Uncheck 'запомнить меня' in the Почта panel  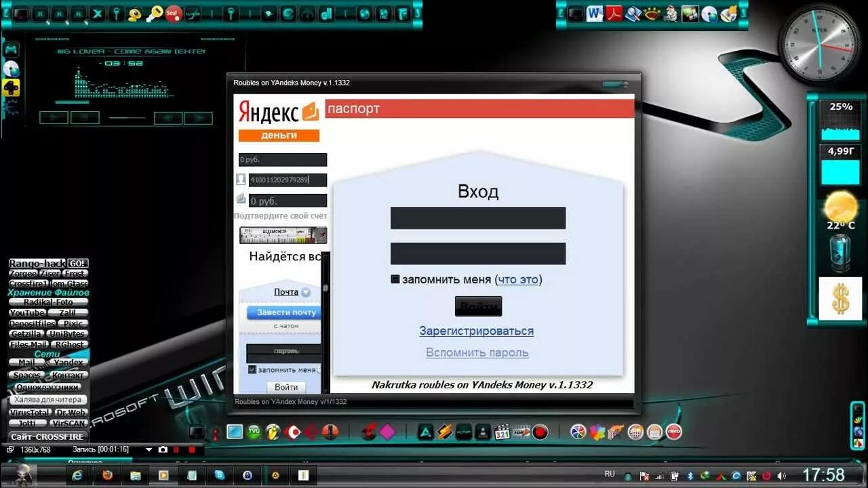252,369
